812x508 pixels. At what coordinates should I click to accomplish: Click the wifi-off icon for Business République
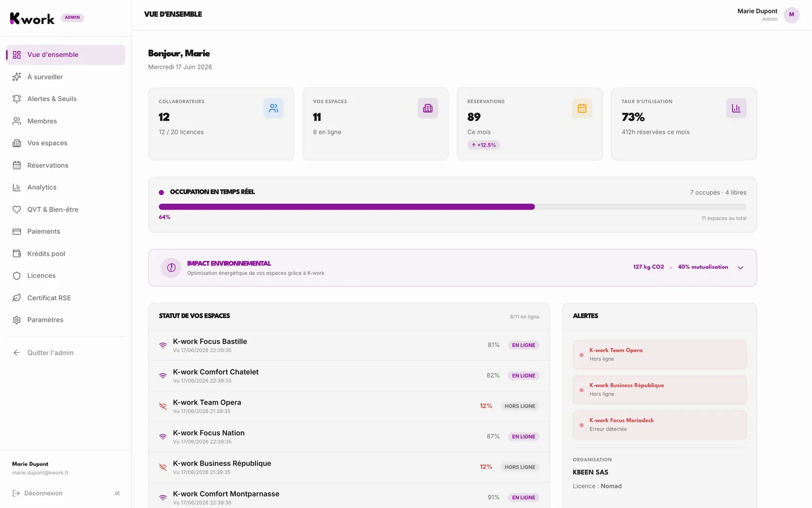[x=163, y=467]
